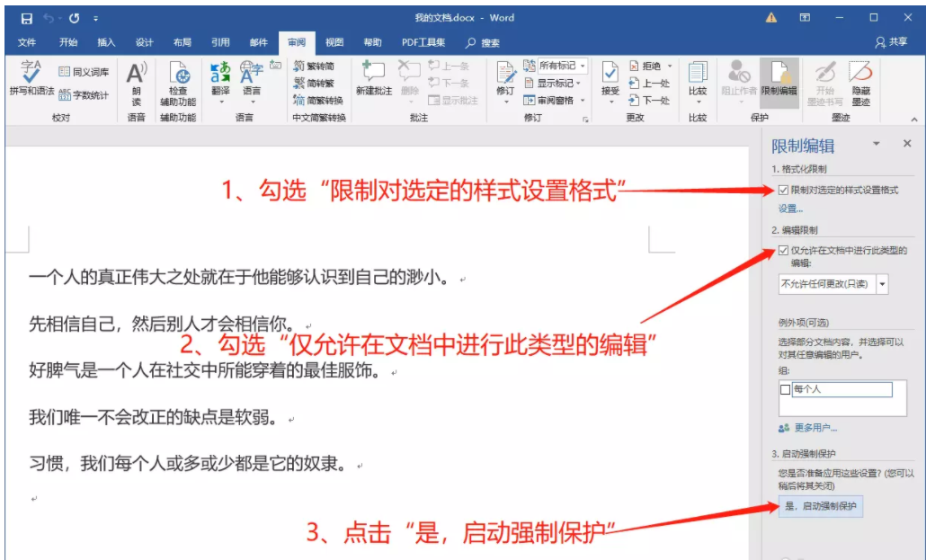Go to 上一条 previous comment
Image resolution: width=935 pixels, height=560 pixels.
(449, 67)
